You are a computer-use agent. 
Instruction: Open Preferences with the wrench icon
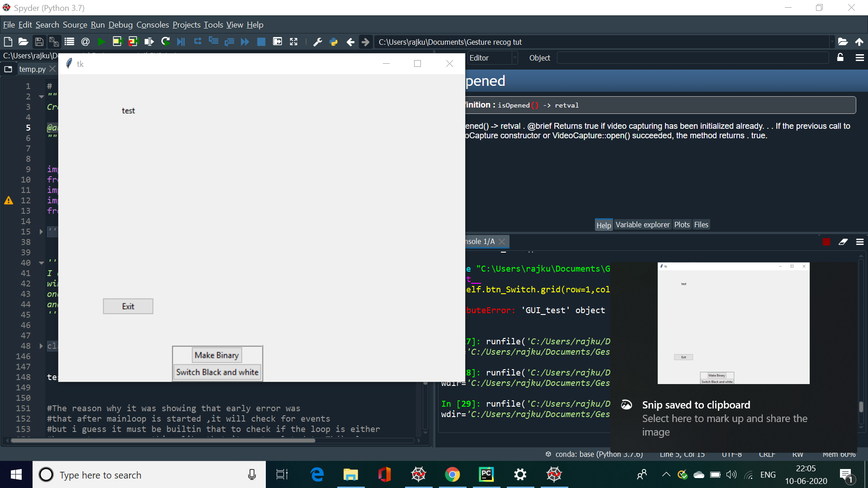[317, 42]
